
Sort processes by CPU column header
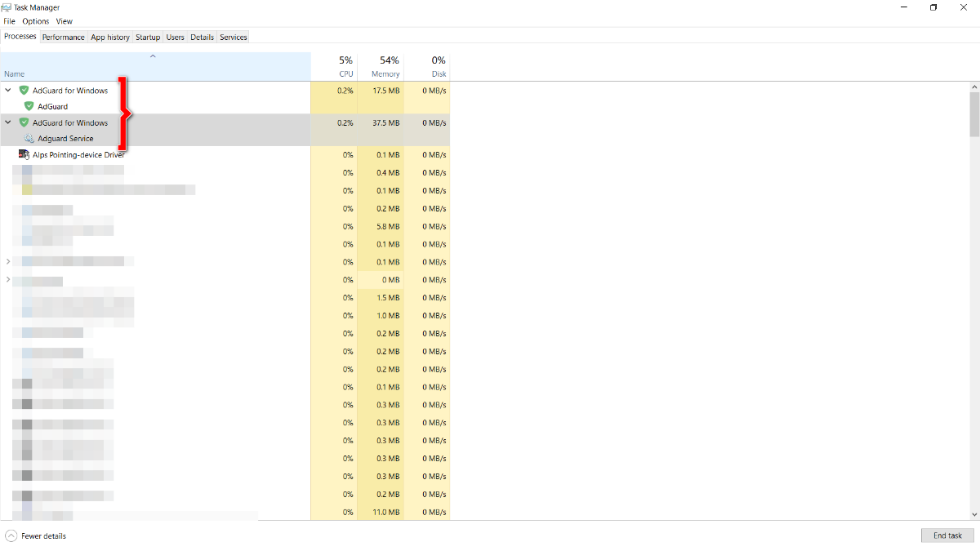pos(345,67)
